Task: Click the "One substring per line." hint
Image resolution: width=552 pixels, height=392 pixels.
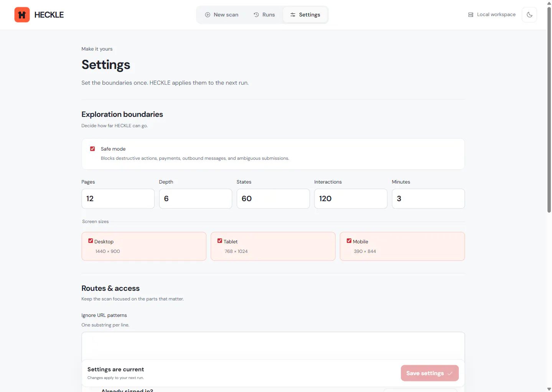Action: coord(105,325)
